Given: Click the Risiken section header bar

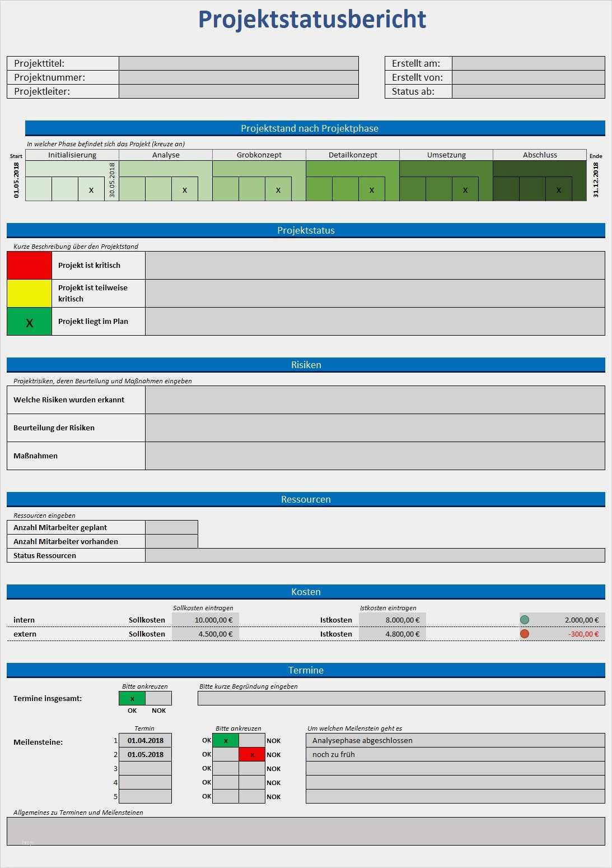Looking at the screenshot, I should click(x=306, y=365).
